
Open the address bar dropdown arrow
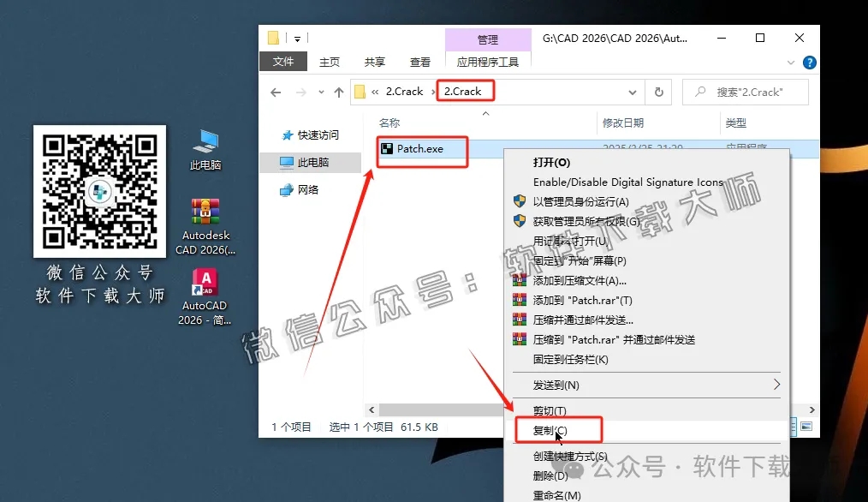pos(632,92)
